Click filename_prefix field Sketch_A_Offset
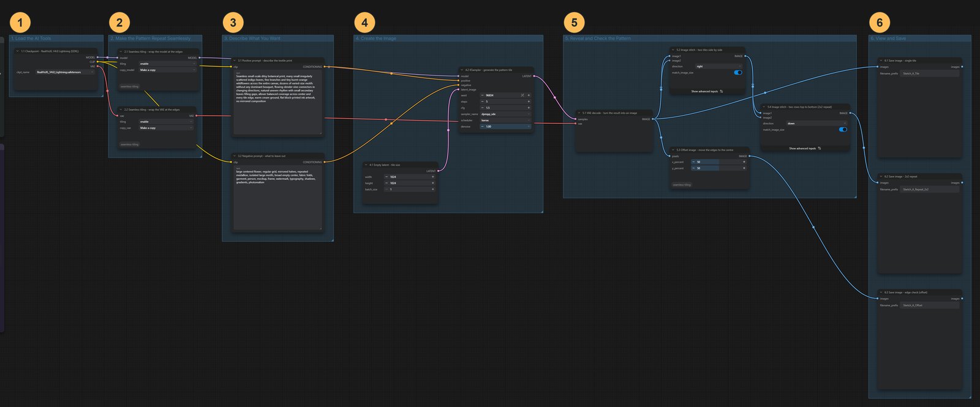The width and height of the screenshot is (980, 407). point(930,305)
